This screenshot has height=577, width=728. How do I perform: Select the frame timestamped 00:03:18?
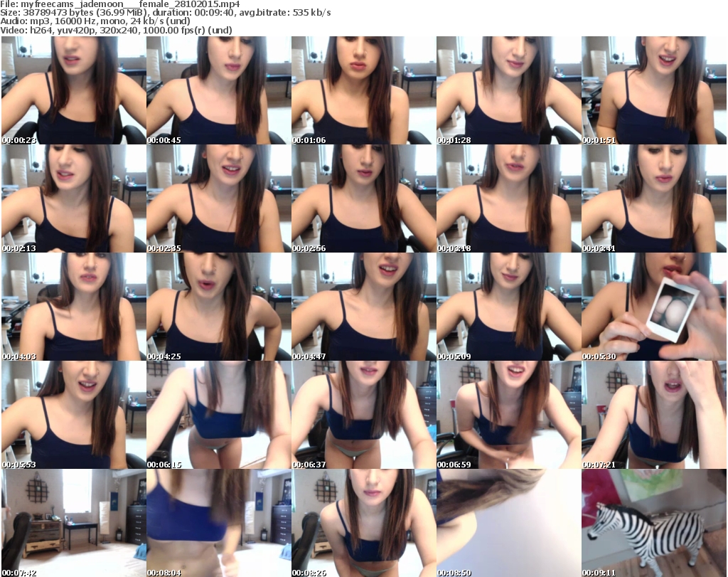point(509,198)
